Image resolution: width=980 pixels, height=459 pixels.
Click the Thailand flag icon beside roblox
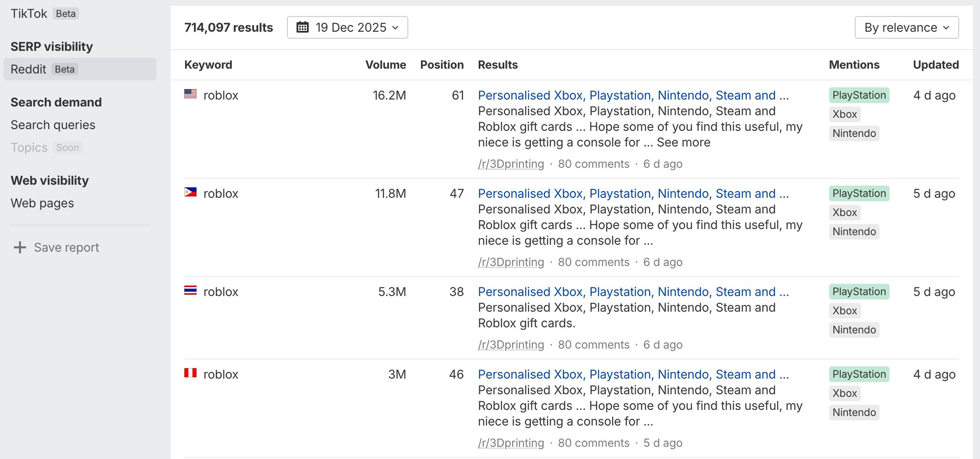coord(190,290)
